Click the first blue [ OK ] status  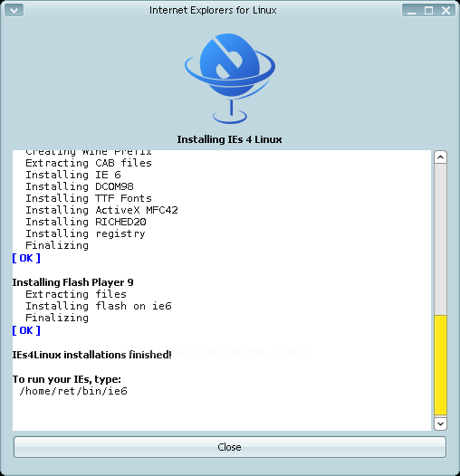[x=26, y=258]
